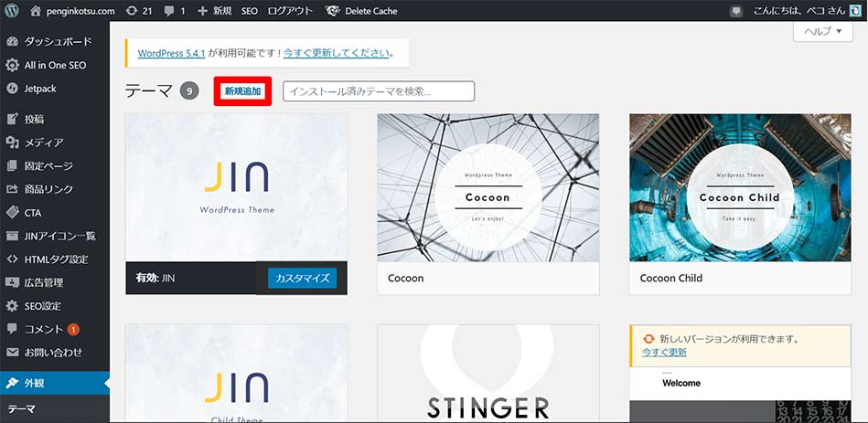
Task: Select the JIN Child Theme thumbnail
Action: point(236,374)
